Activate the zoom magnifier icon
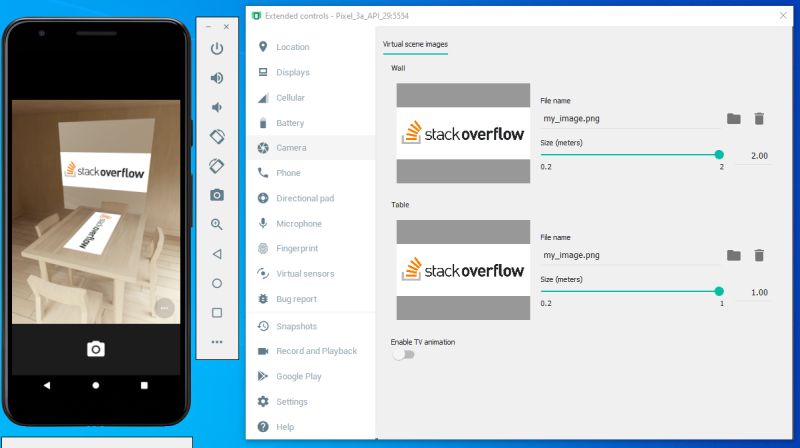800x448 pixels. [217, 224]
